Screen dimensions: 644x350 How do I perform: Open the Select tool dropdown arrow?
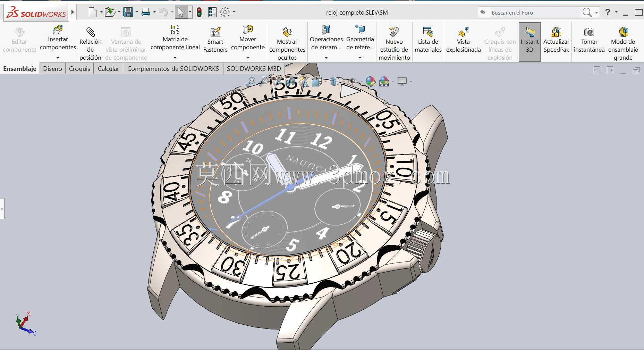coord(190,12)
